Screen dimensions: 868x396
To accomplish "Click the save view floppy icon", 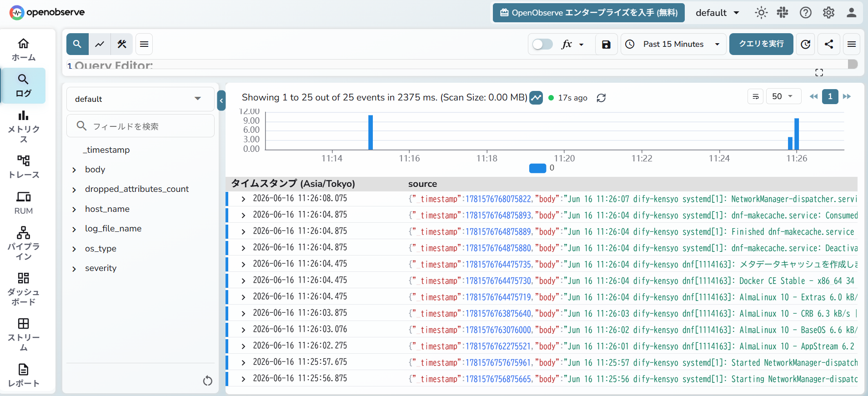I will pyautogui.click(x=606, y=44).
